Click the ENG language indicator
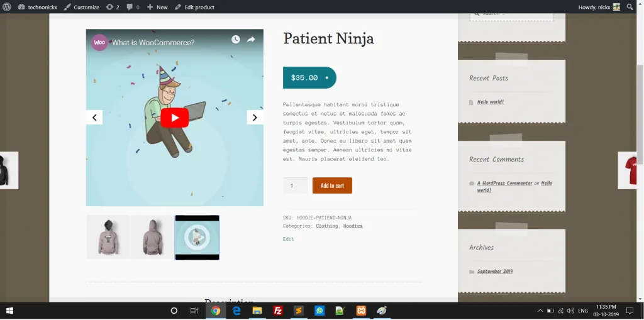This screenshot has width=644, height=320. (583, 311)
